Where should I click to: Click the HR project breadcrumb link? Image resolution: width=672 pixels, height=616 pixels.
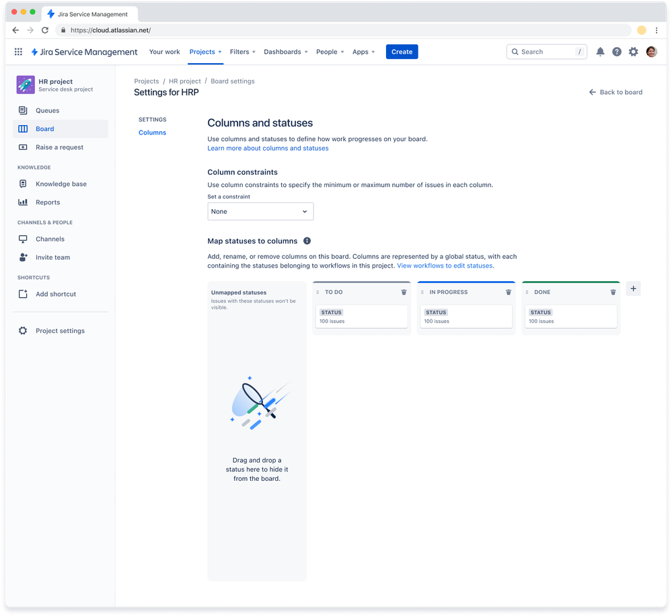185,81
